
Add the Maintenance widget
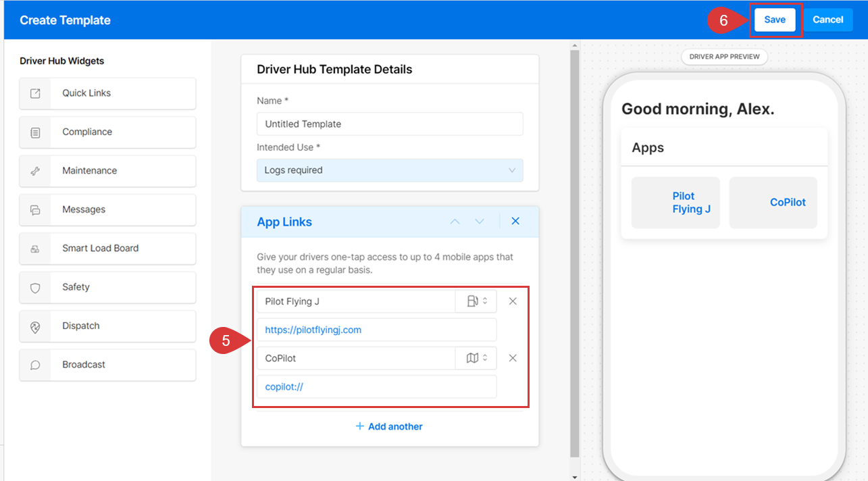[107, 171]
